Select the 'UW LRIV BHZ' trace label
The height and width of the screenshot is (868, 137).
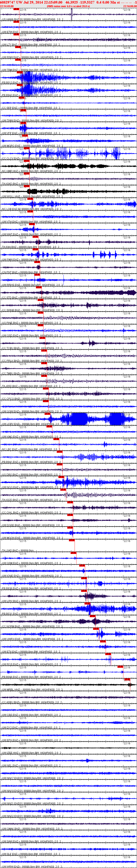click(x=10, y=601)
